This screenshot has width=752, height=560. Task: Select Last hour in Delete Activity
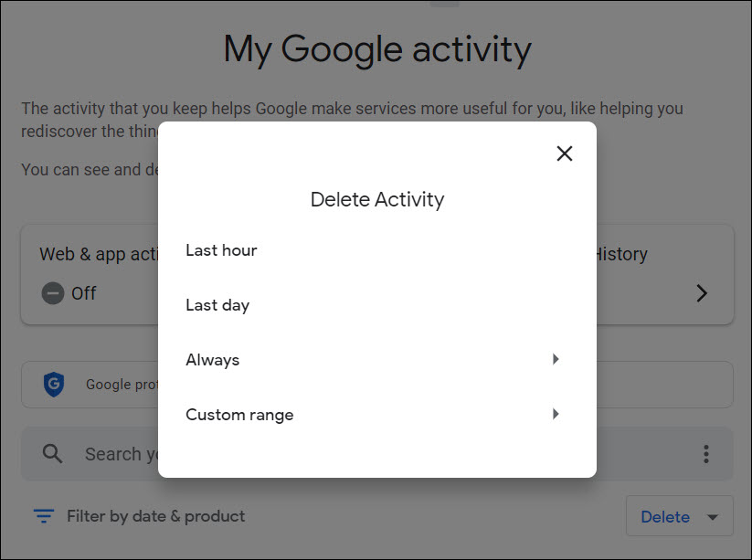pos(221,249)
